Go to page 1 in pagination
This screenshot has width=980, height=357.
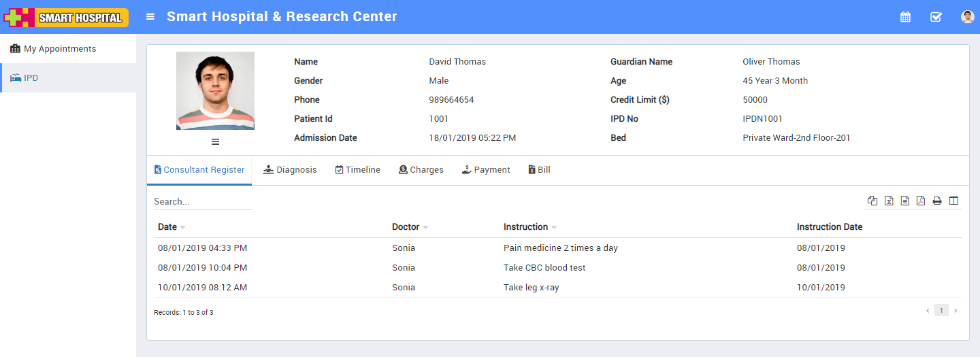[941, 311]
